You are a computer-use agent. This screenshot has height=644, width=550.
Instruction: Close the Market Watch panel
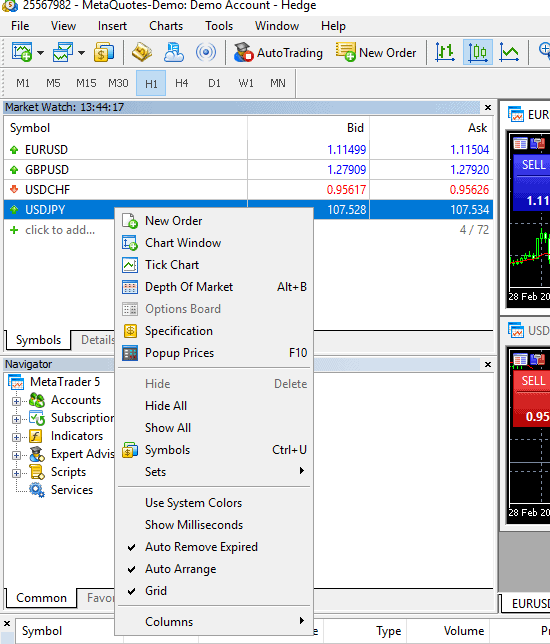[x=488, y=108]
